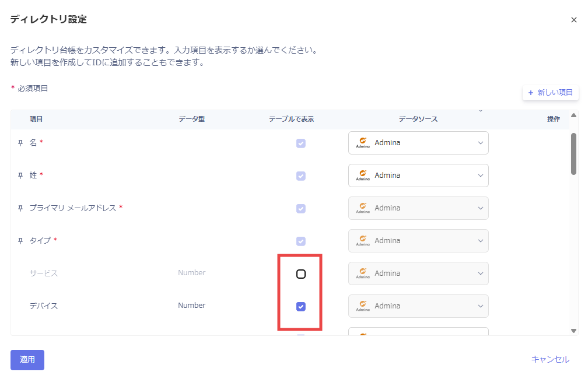Click the Admina logo in デバイス row

click(363, 306)
